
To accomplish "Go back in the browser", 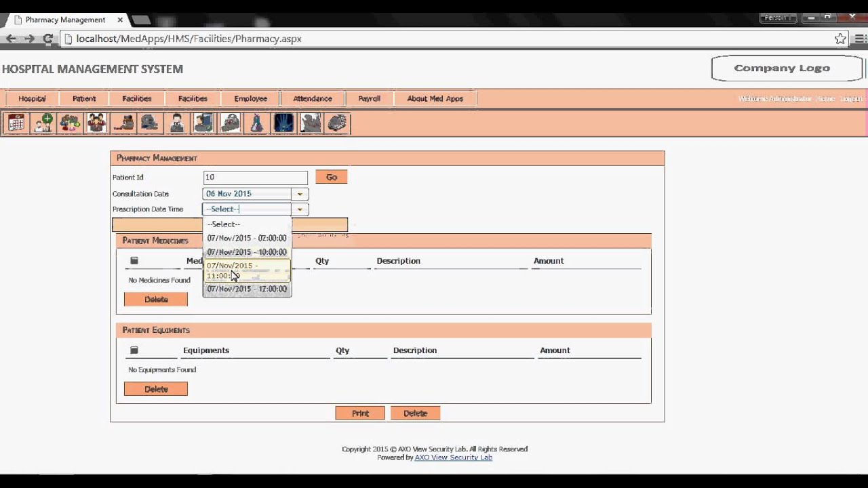I will tap(11, 39).
